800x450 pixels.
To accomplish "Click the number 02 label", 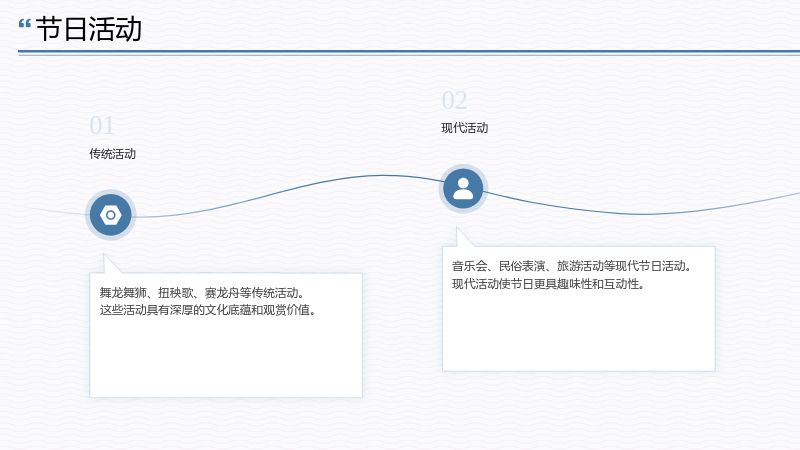I will (x=454, y=100).
